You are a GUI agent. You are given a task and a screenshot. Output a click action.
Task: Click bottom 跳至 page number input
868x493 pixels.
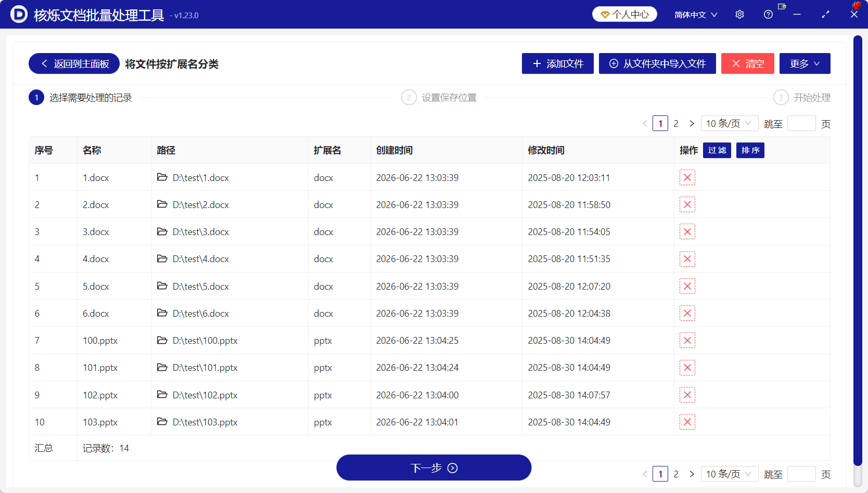801,474
